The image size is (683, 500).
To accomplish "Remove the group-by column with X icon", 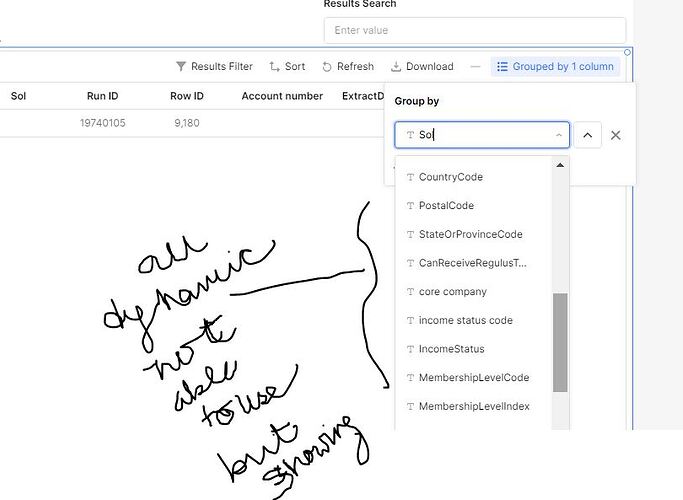I will point(616,135).
